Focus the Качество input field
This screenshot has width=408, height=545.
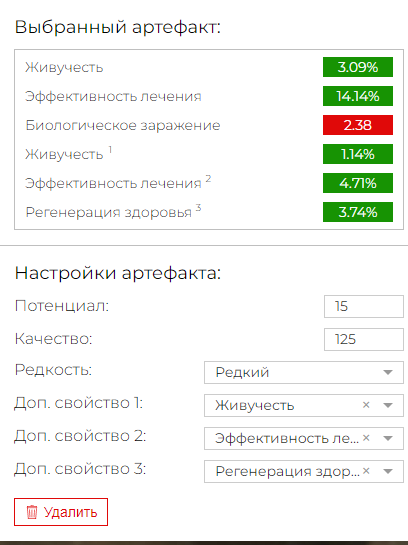click(364, 339)
